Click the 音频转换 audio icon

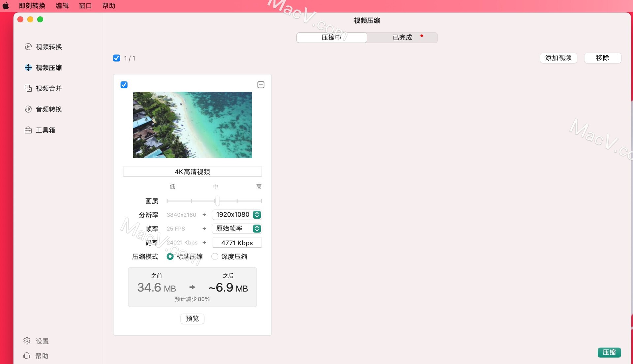pos(28,109)
